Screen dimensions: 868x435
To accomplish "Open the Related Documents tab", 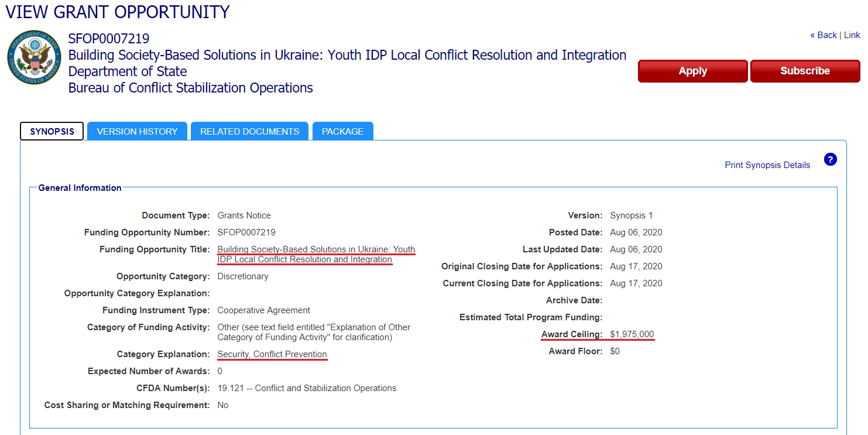I will [249, 131].
